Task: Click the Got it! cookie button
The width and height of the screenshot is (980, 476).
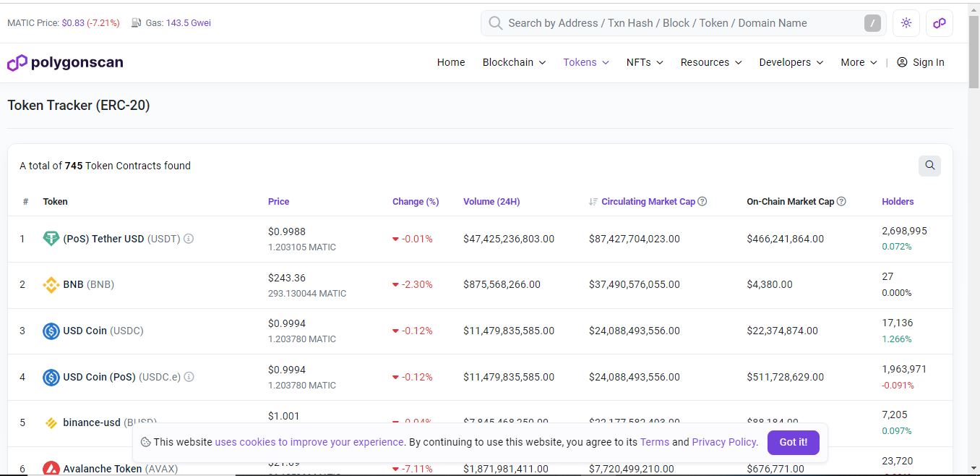Action: 793,442
